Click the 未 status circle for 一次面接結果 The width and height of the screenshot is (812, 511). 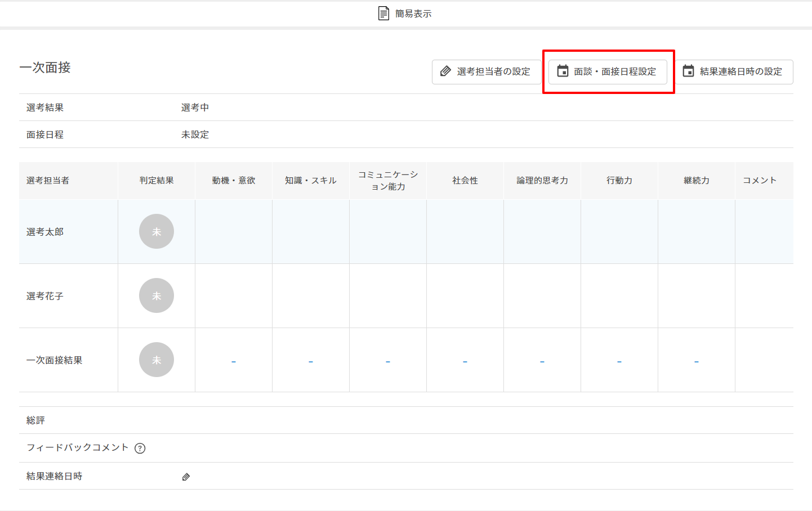pos(157,360)
